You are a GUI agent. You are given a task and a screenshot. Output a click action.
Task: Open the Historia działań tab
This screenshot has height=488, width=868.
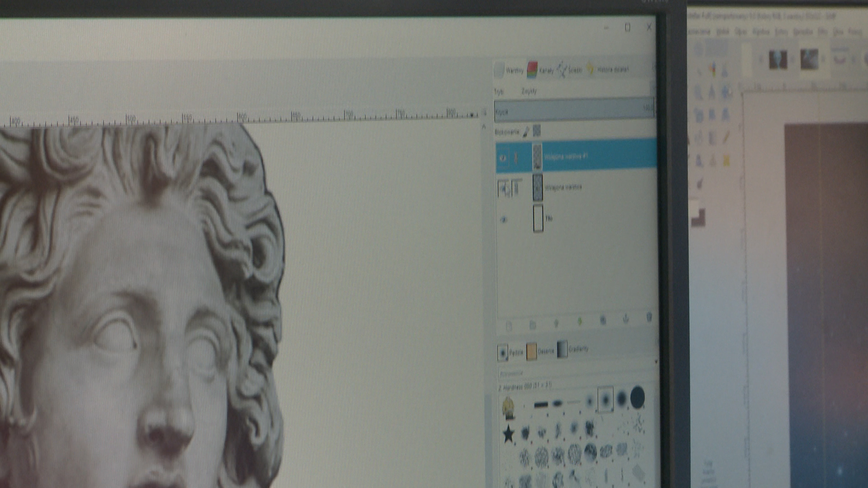click(608, 69)
